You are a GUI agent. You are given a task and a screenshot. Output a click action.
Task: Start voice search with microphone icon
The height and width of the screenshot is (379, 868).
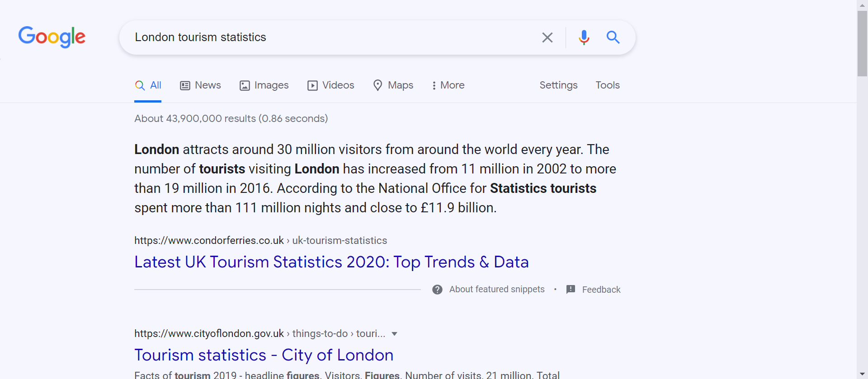[584, 37]
